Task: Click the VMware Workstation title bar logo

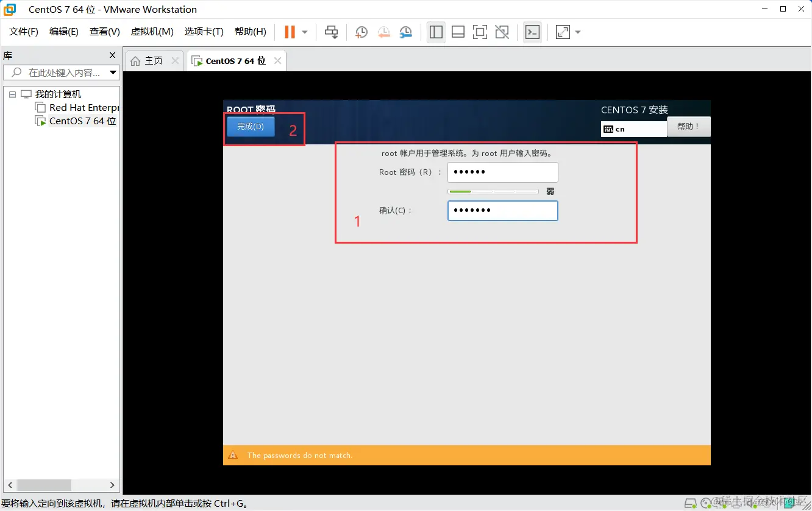Action: (x=10, y=9)
